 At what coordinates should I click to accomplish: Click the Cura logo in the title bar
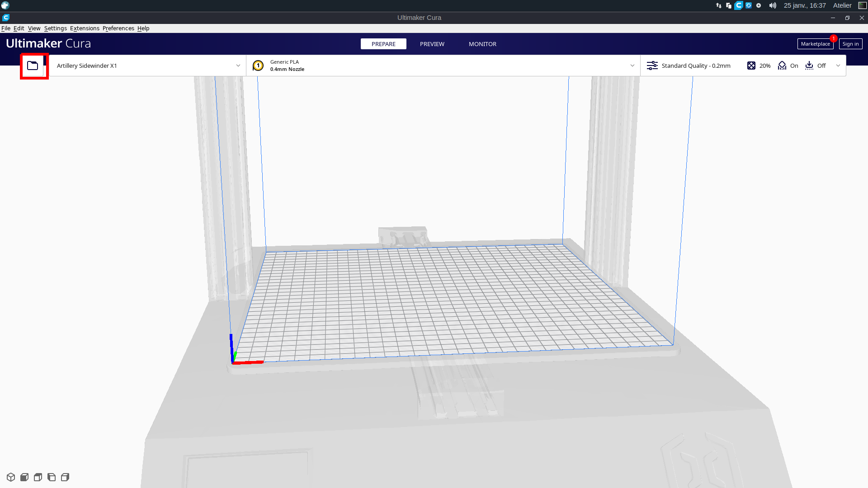pyautogui.click(x=6, y=18)
